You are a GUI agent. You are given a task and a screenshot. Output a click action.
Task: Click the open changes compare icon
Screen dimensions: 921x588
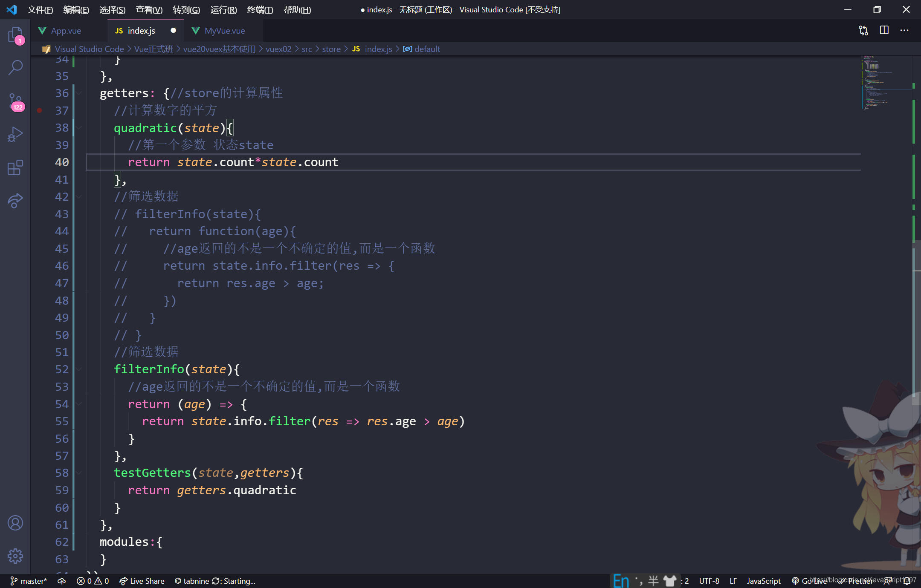click(x=863, y=30)
